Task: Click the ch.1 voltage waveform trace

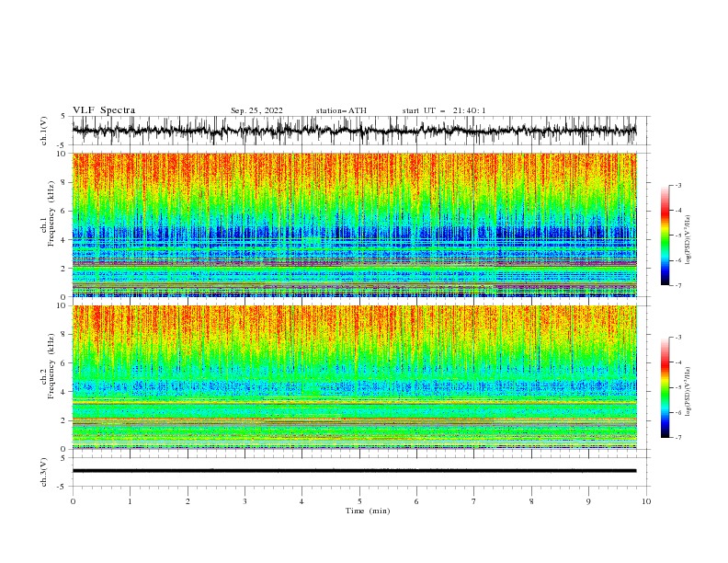Action: click(x=354, y=131)
